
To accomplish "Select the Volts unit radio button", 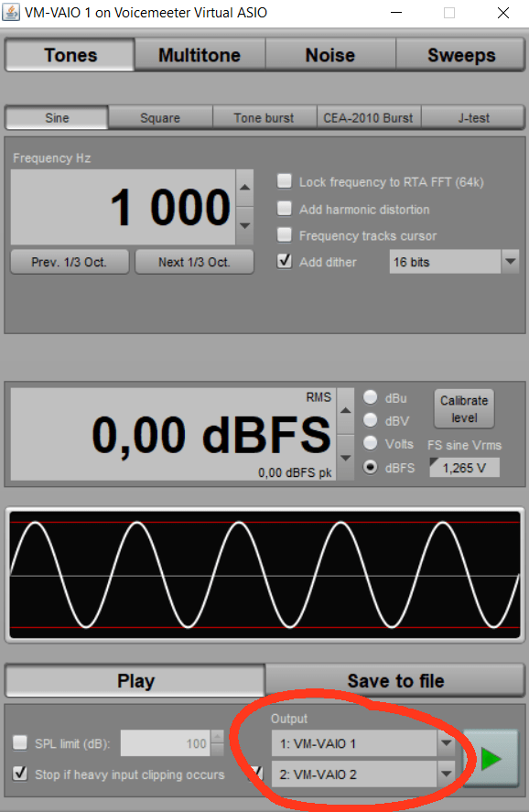I will [370, 443].
